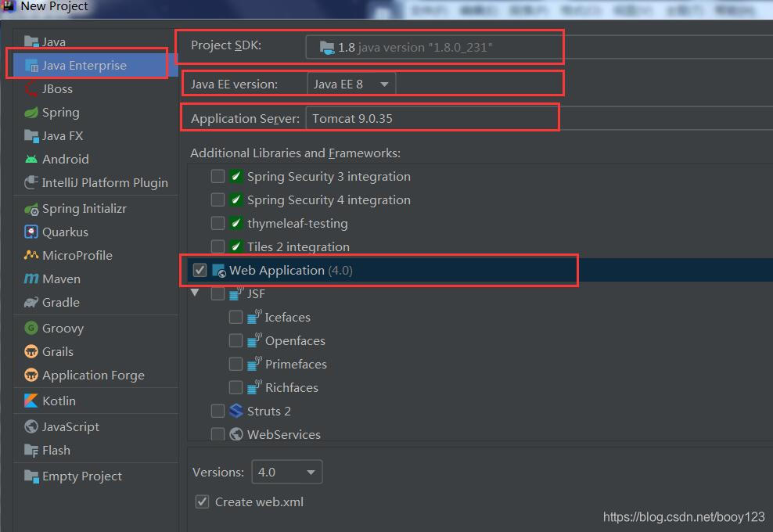Click the thymeleaf-testing label
The image size is (773, 532).
(297, 223)
